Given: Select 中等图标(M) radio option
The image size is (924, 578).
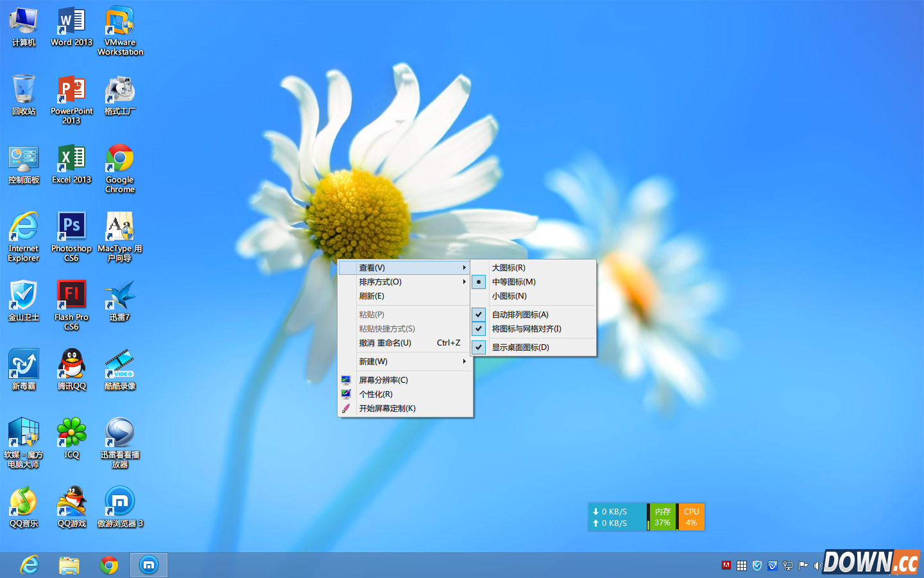Looking at the screenshot, I should (513, 282).
